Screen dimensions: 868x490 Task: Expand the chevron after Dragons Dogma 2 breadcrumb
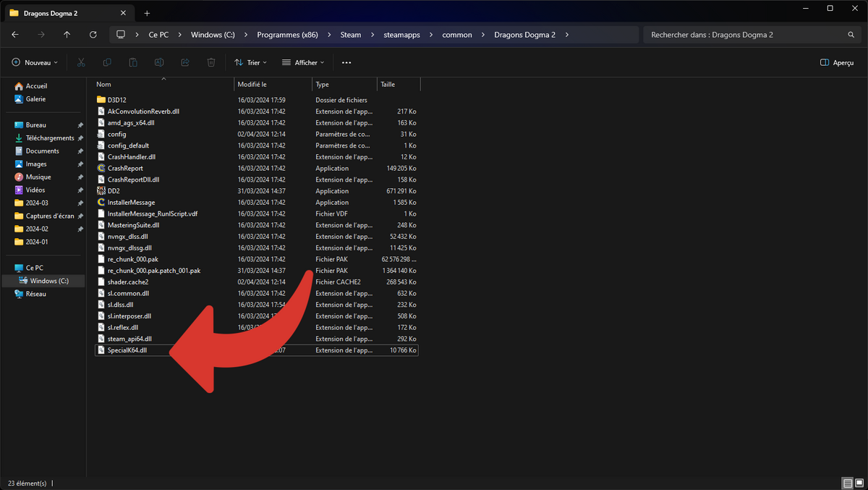(567, 35)
